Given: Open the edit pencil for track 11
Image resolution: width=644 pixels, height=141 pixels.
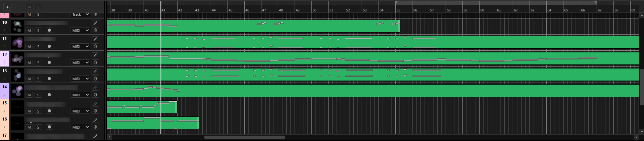Looking at the screenshot, I should click(x=95, y=39).
